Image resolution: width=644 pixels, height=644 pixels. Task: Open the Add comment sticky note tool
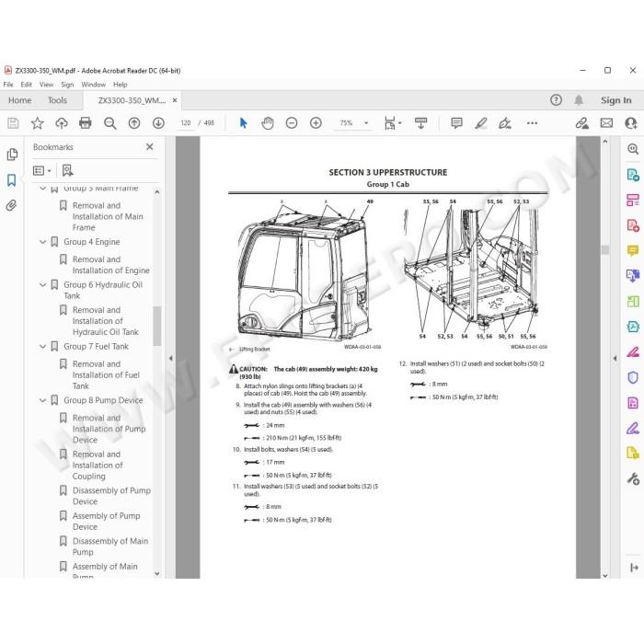[456, 122]
